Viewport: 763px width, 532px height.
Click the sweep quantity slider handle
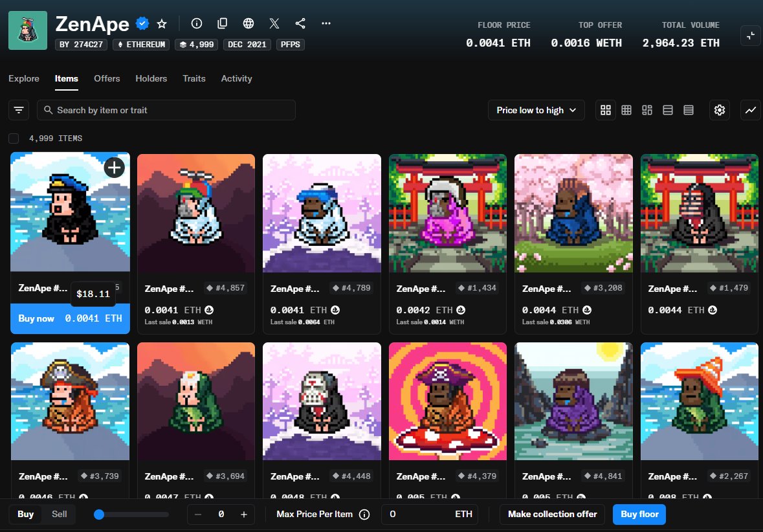(x=99, y=515)
